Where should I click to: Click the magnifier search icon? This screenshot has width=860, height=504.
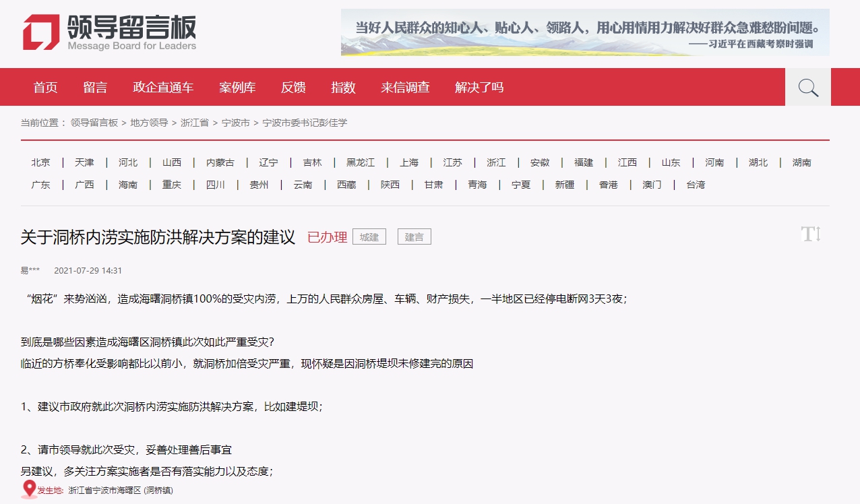point(807,88)
